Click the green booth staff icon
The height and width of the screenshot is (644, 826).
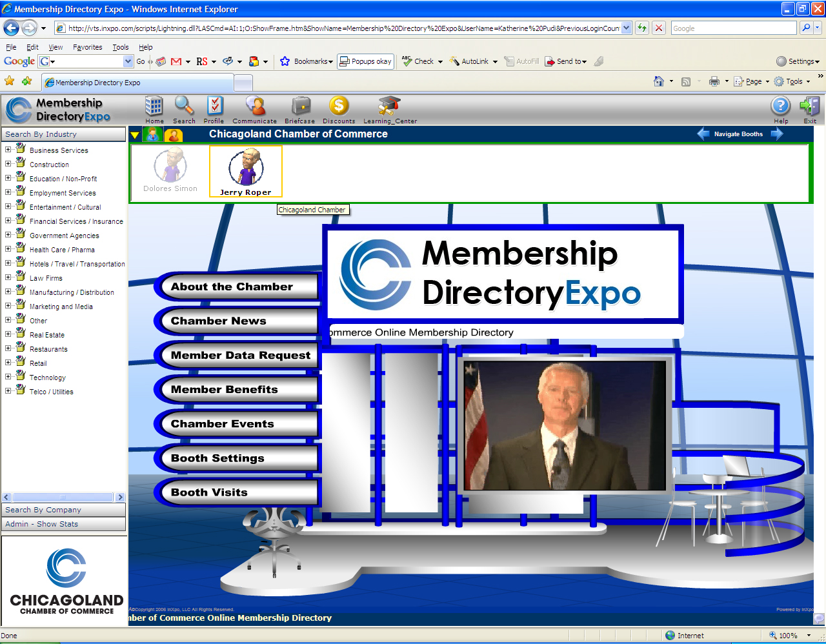tap(153, 134)
